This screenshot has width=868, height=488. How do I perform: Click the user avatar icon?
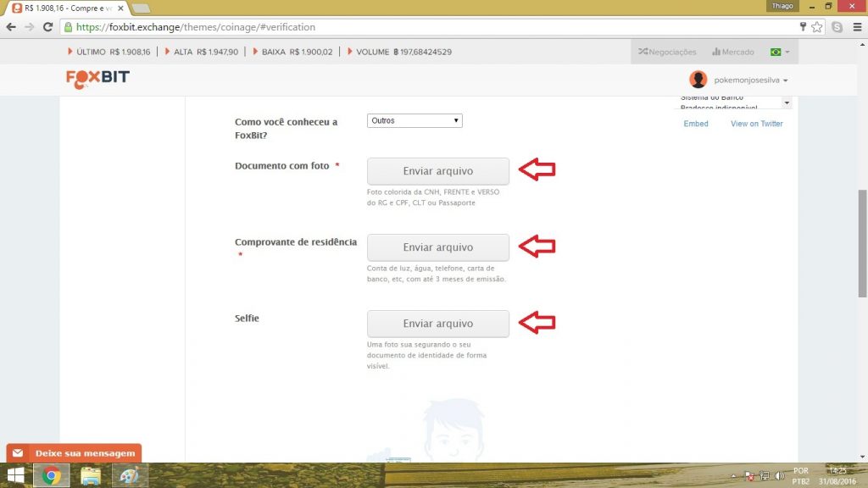pyautogui.click(x=698, y=80)
